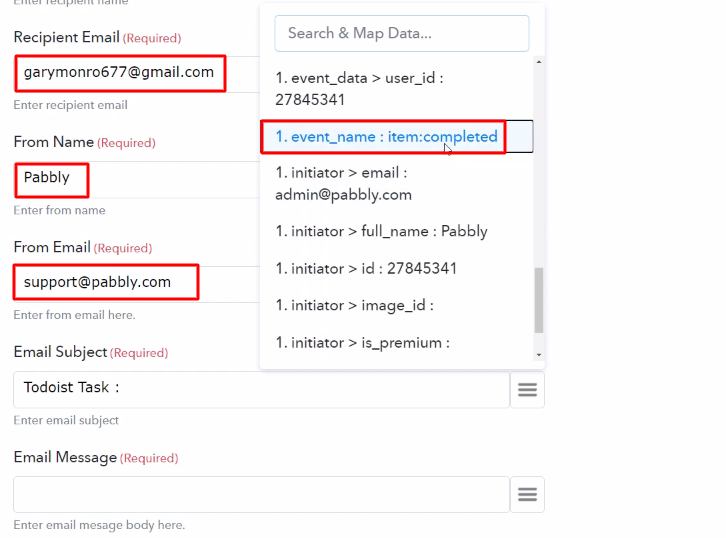Viewport: 726px width, 538px height.
Task: Click 'Enter email mesage body here.' hint
Action: click(99, 525)
